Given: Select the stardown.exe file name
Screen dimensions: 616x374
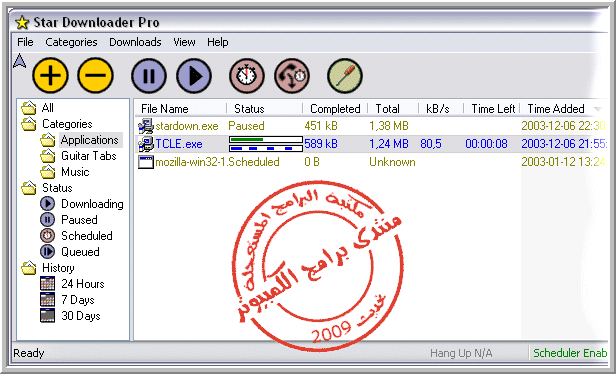Looking at the screenshot, I should (x=187, y=126).
